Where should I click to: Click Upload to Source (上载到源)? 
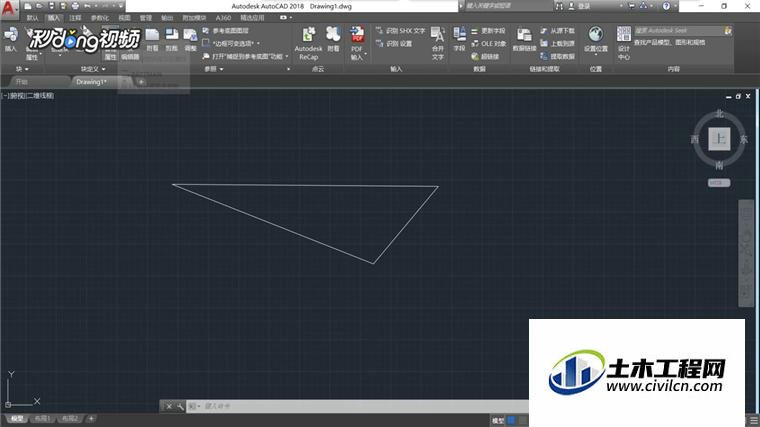coord(557,44)
